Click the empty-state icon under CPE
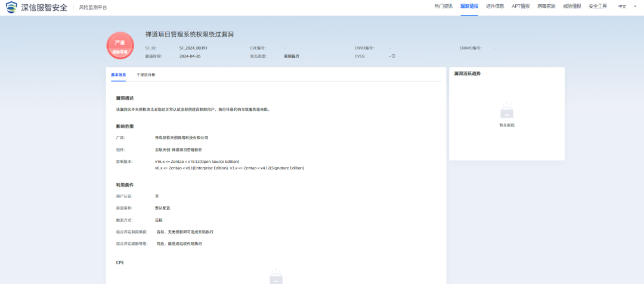The image size is (644, 284). click(x=276, y=277)
